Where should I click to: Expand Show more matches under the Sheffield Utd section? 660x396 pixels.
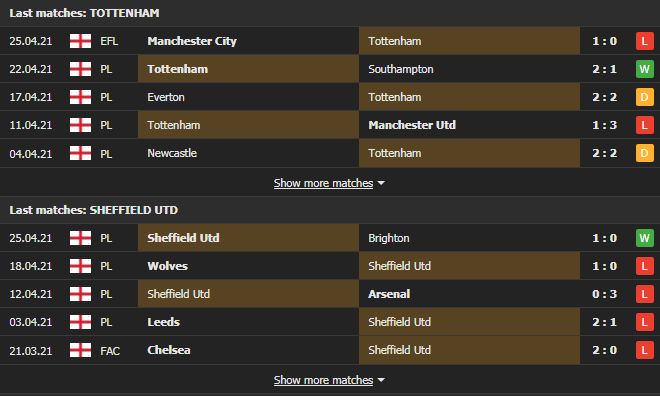pyautogui.click(x=323, y=380)
